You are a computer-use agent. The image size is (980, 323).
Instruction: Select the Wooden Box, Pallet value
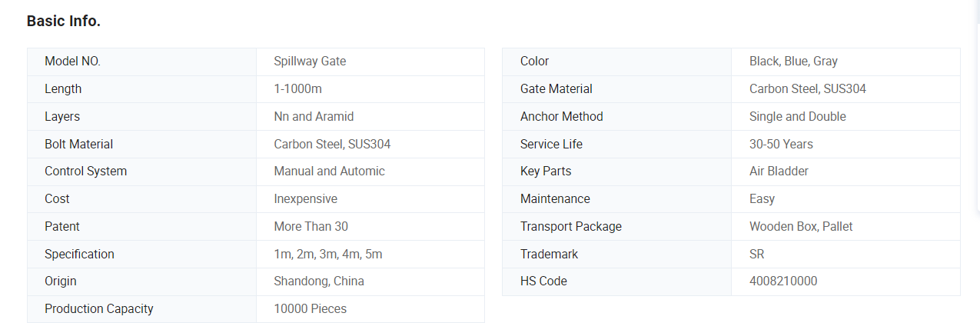click(801, 227)
